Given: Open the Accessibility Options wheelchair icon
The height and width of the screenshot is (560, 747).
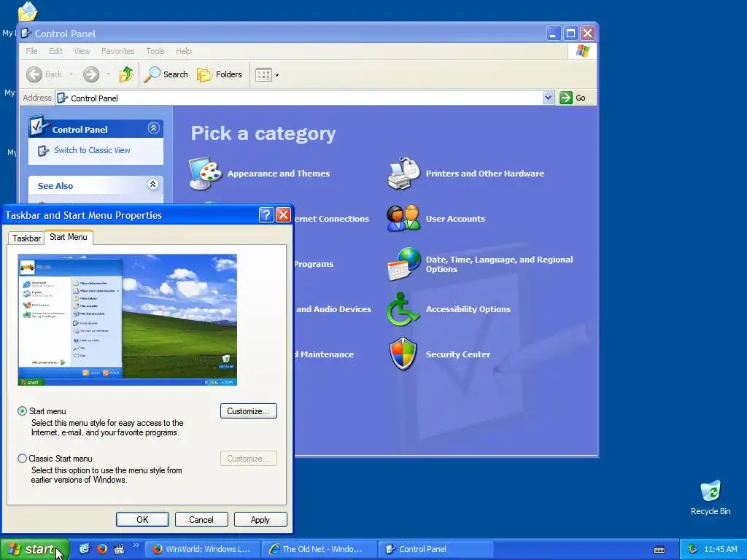Looking at the screenshot, I should point(403,309).
